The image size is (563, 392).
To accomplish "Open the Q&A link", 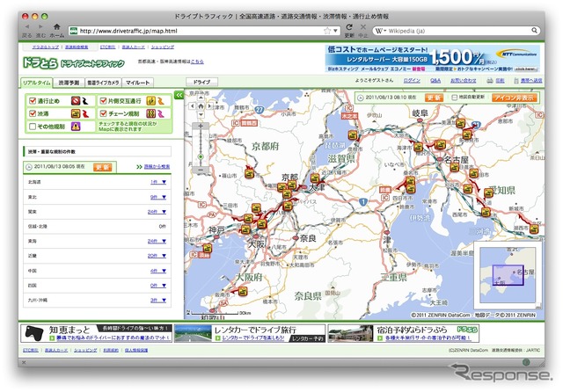I will pos(435,81).
